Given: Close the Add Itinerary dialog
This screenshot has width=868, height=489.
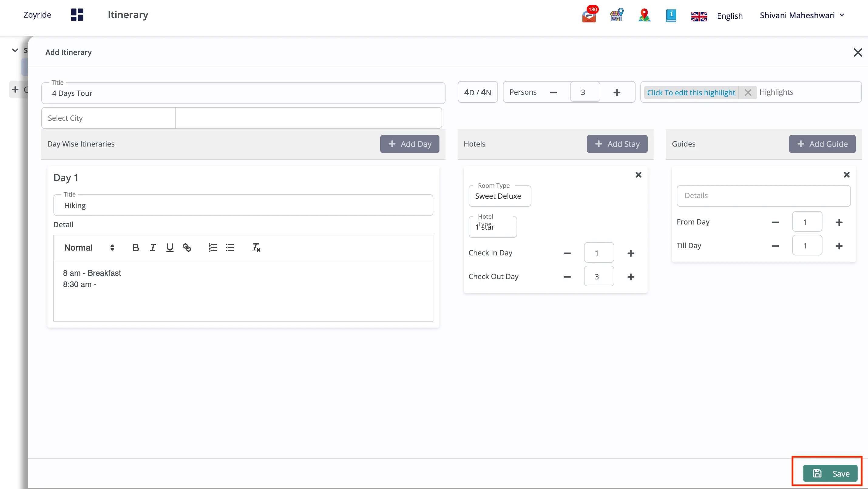Looking at the screenshot, I should (x=858, y=52).
